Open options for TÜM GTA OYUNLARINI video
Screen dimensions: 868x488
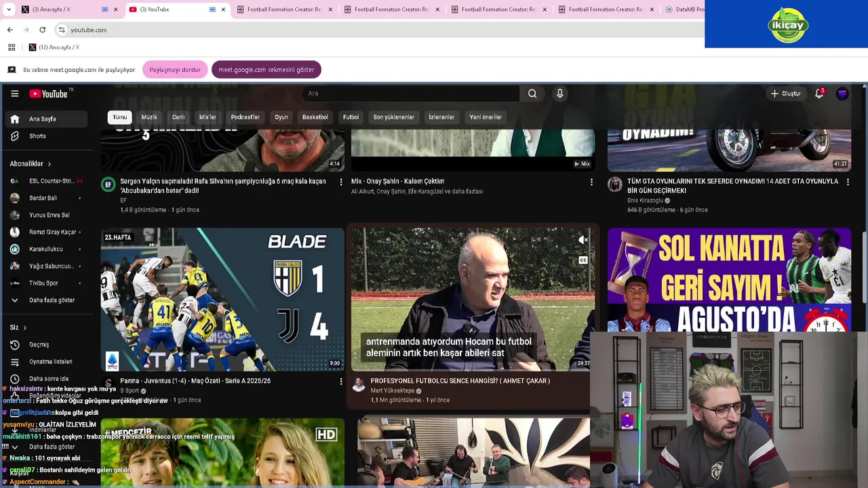point(848,182)
